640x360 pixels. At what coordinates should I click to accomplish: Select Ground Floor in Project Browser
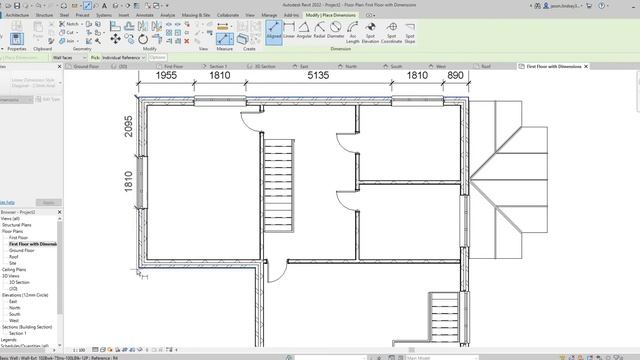22,251
